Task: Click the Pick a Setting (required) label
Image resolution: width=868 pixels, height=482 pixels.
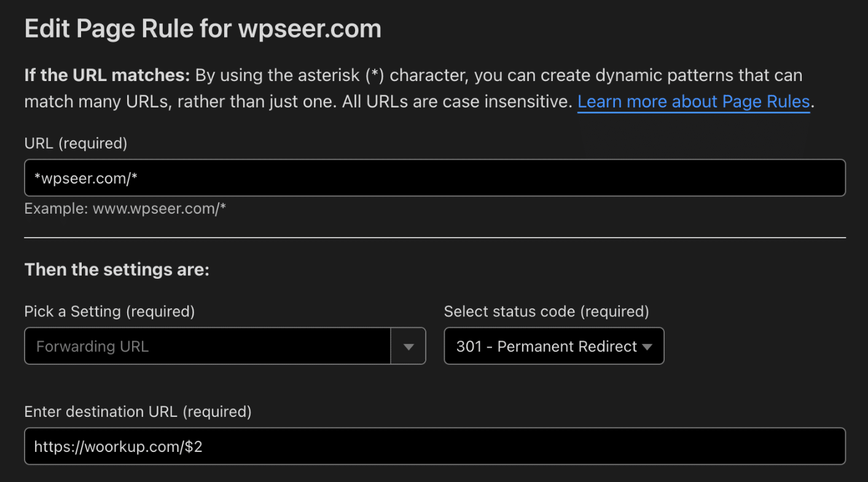Action: (x=109, y=311)
